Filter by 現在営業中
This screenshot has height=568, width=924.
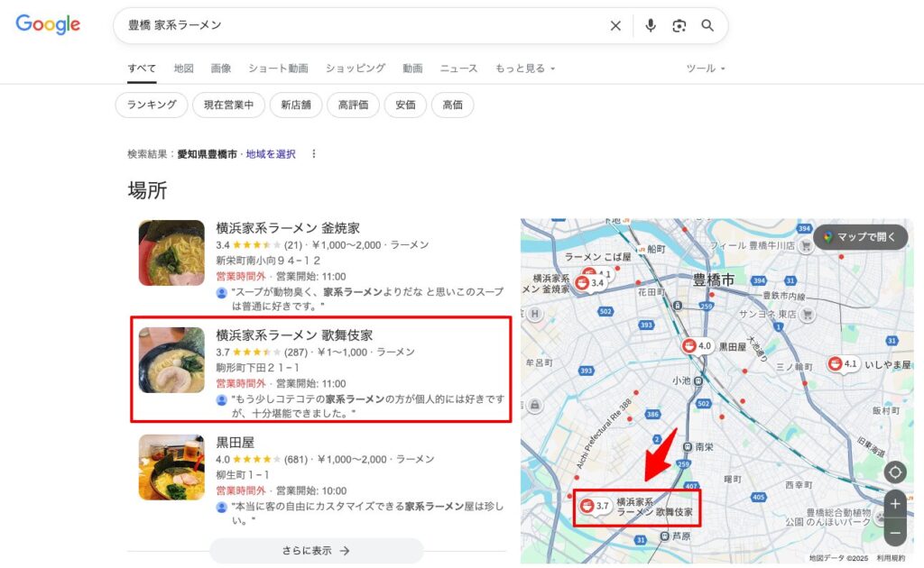pyautogui.click(x=228, y=105)
